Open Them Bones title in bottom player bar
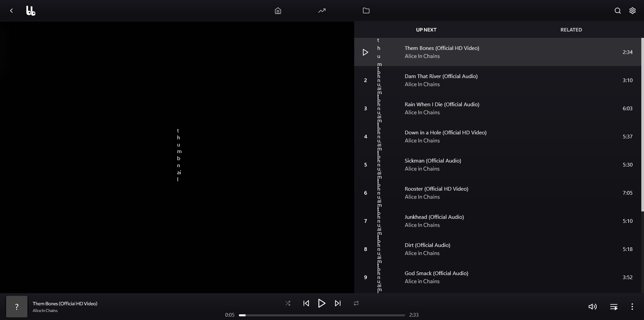The image size is (644, 320). (x=65, y=304)
